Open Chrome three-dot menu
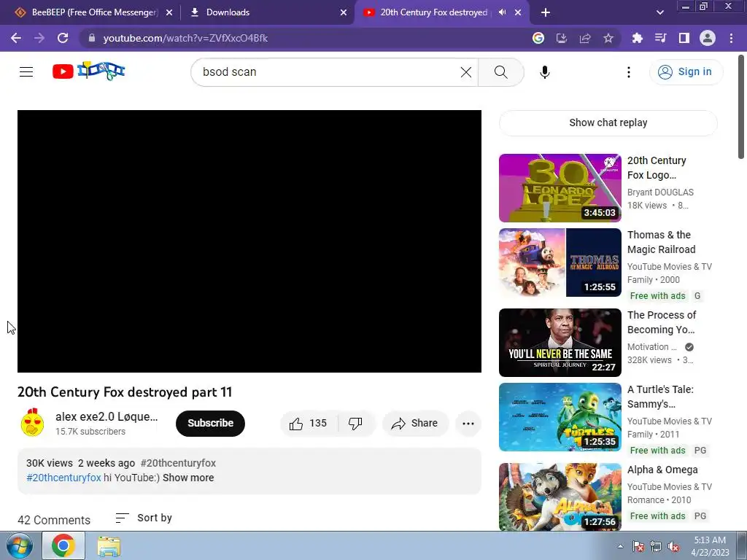Image resolution: width=747 pixels, height=560 pixels. click(731, 38)
